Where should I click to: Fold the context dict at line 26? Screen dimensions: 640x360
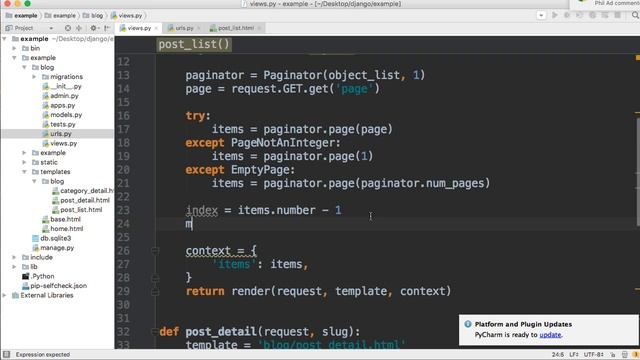tap(155, 251)
